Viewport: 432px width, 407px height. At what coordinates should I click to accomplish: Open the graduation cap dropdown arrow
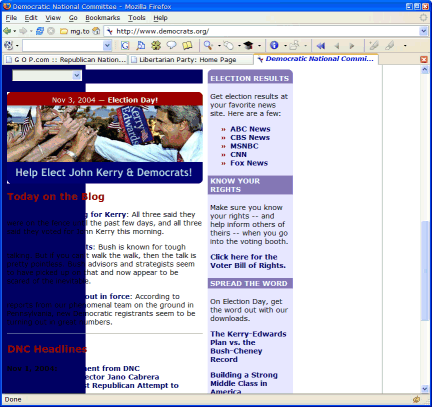click(x=259, y=46)
